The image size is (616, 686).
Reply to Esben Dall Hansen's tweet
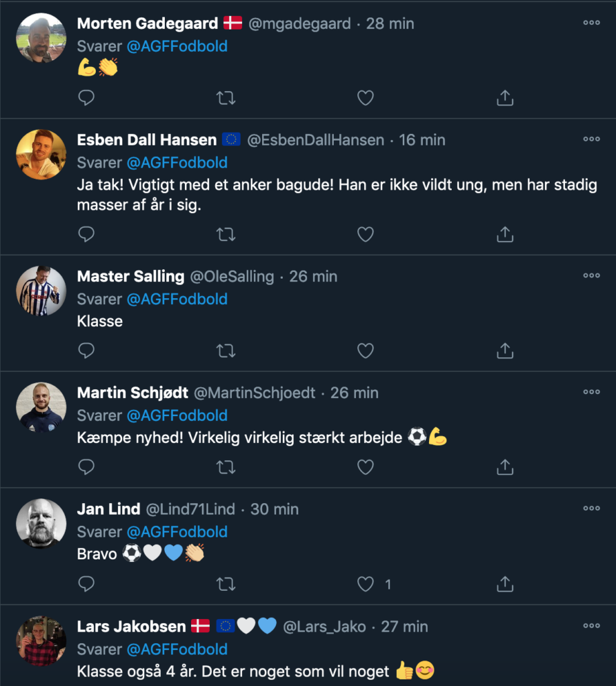coord(86,234)
